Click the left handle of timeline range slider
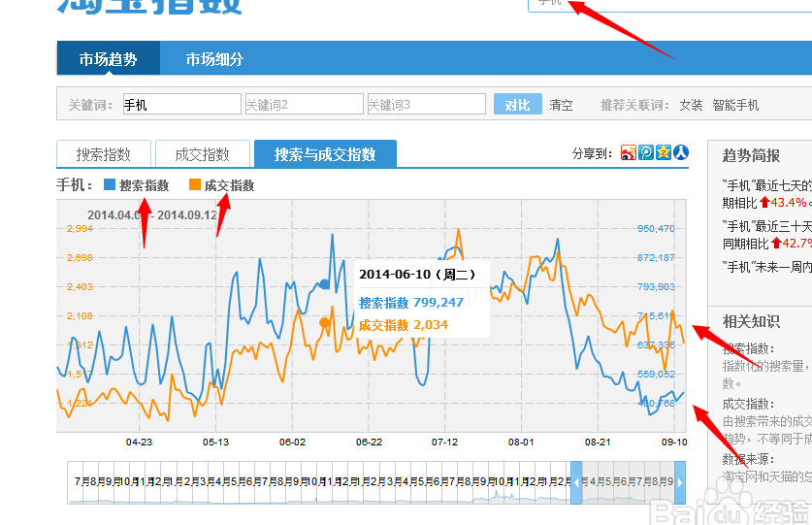The height and width of the screenshot is (525, 812). click(576, 482)
